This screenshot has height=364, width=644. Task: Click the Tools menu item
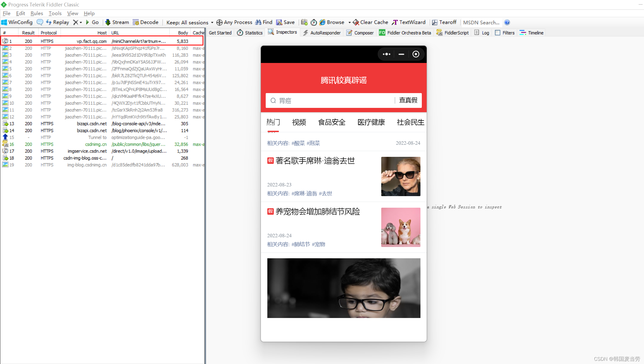tap(54, 13)
